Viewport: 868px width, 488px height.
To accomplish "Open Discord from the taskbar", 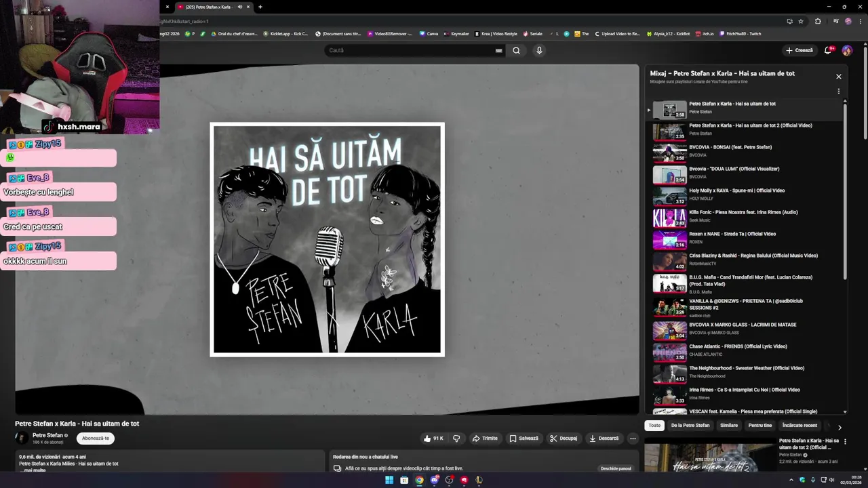I will [434, 480].
